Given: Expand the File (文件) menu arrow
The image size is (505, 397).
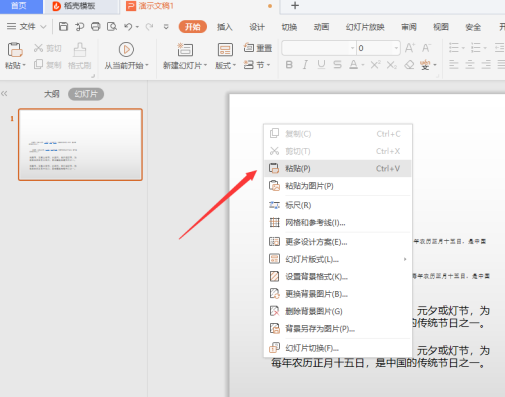Looking at the screenshot, I should [x=43, y=27].
